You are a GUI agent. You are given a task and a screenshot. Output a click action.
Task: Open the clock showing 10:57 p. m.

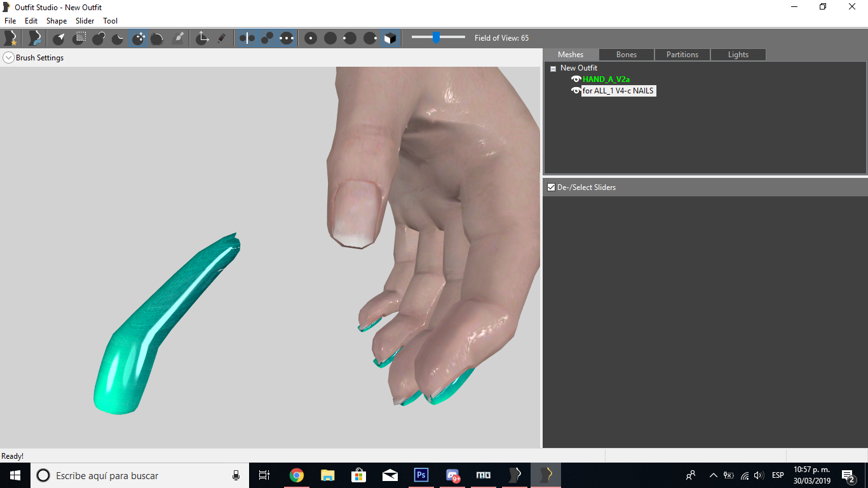point(811,475)
